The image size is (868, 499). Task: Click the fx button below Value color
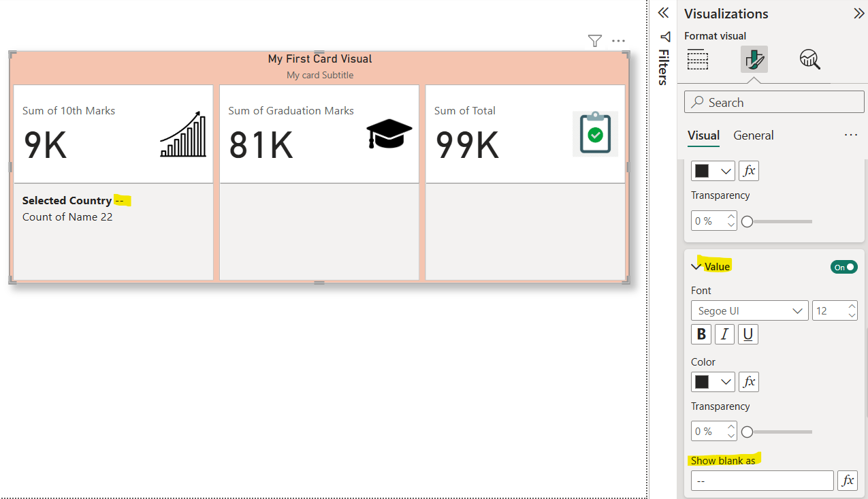point(748,382)
